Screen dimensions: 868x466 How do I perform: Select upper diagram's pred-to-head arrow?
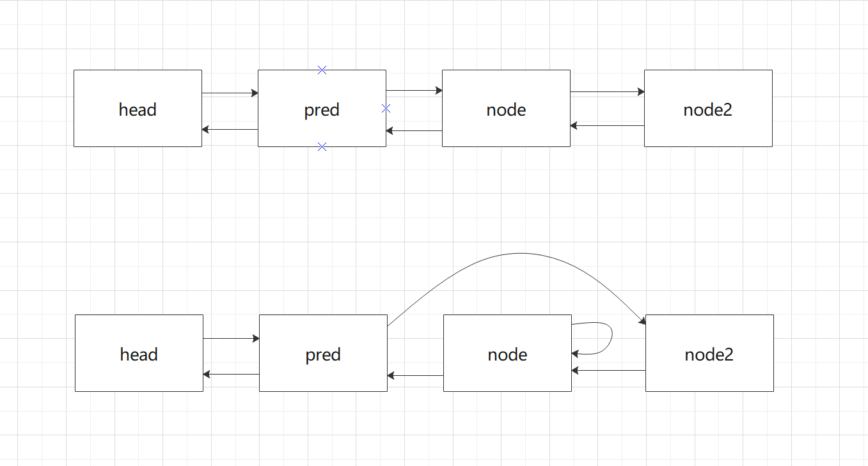tap(230, 130)
